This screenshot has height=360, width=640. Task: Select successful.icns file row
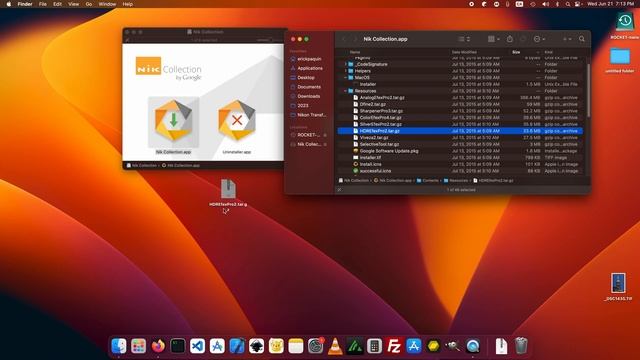pyautogui.click(x=460, y=171)
